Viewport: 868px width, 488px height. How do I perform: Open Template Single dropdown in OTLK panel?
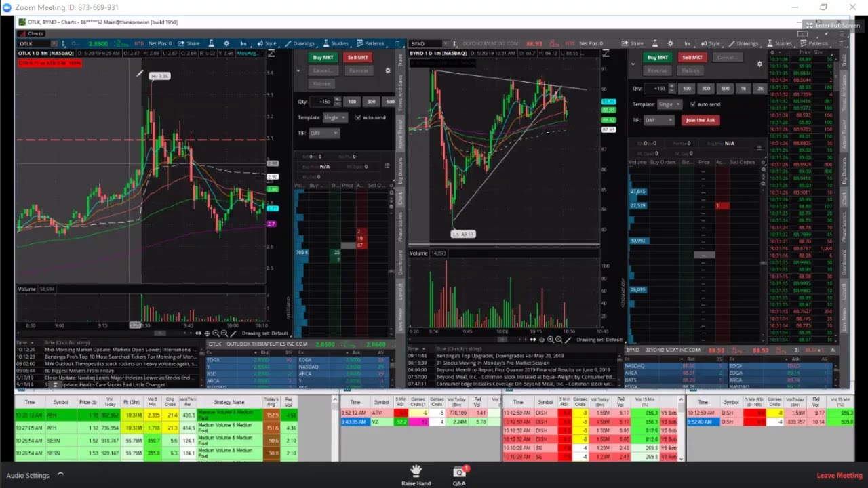point(335,117)
